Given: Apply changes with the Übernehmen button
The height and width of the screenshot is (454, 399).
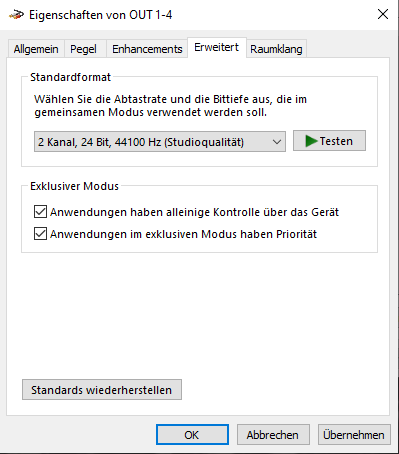Looking at the screenshot, I should [x=354, y=434].
